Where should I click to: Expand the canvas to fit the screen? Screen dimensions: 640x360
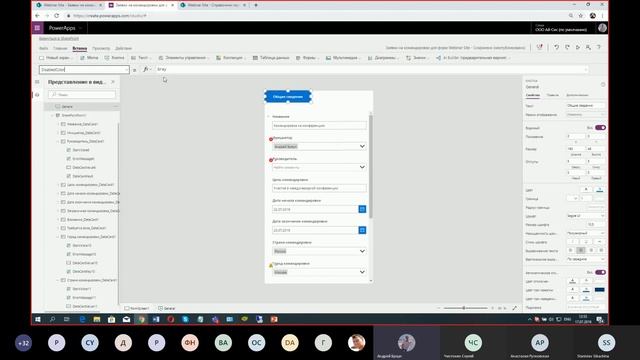[514, 308]
